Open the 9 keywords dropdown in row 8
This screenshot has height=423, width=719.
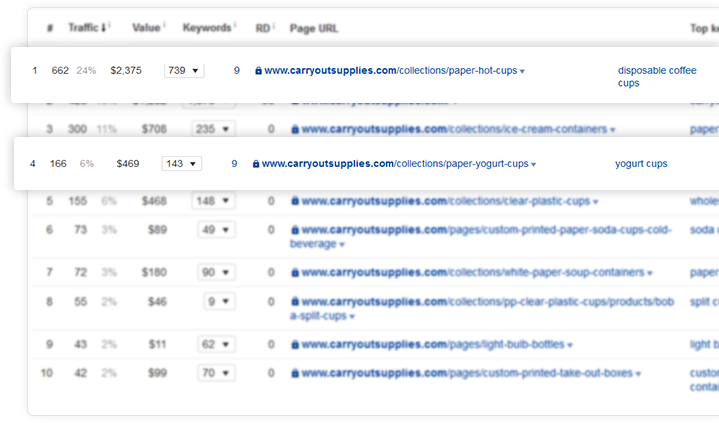(x=219, y=302)
